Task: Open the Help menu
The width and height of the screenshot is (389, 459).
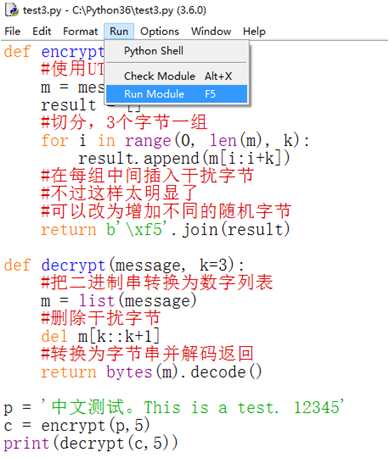Action: coord(254,31)
